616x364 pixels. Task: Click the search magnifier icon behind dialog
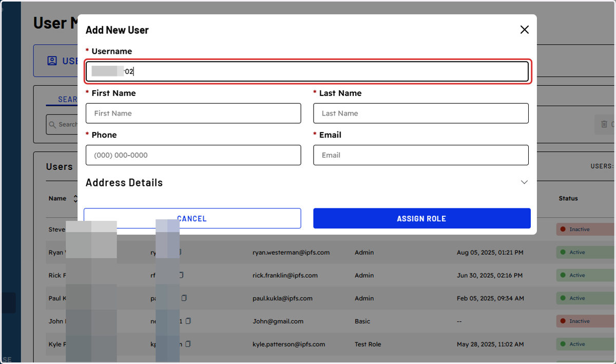(52, 124)
